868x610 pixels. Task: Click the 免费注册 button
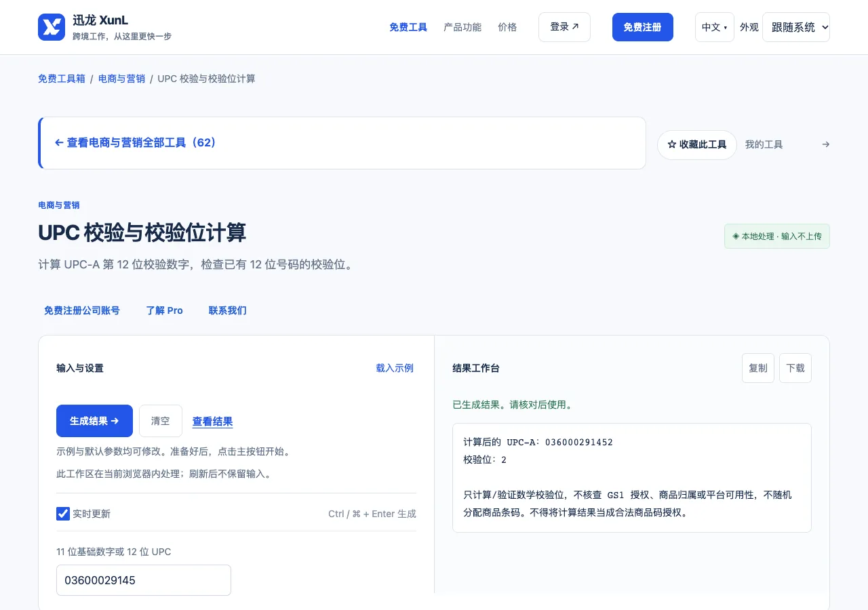643,27
